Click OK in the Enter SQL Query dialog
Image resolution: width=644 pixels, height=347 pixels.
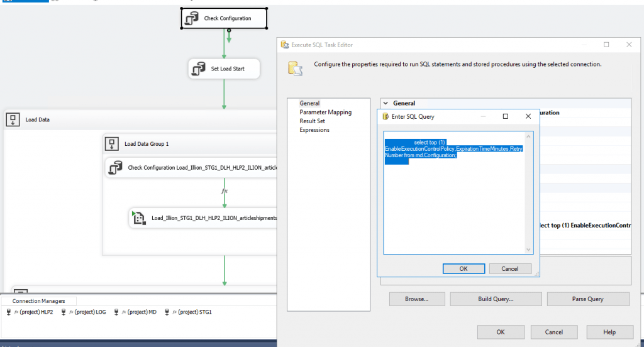tap(464, 268)
